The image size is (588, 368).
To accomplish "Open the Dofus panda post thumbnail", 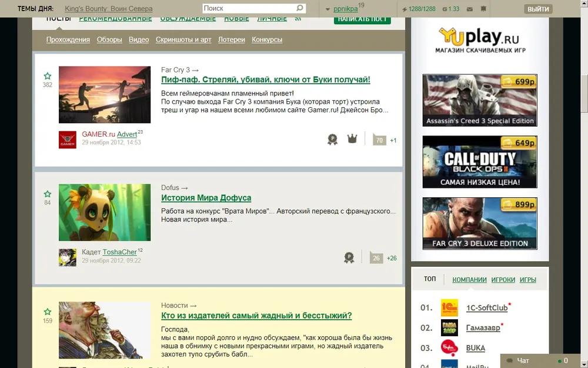I will tap(105, 212).
